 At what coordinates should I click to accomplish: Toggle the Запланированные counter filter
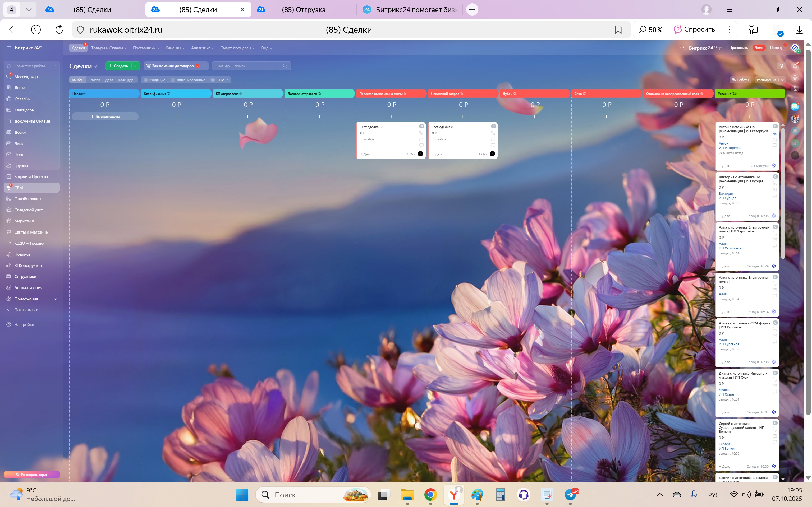point(188,80)
